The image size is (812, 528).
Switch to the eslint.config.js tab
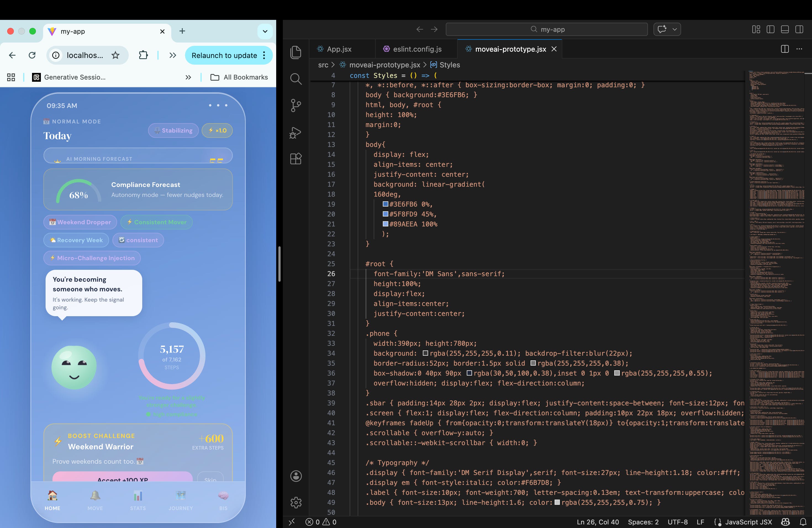[x=417, y=49]
